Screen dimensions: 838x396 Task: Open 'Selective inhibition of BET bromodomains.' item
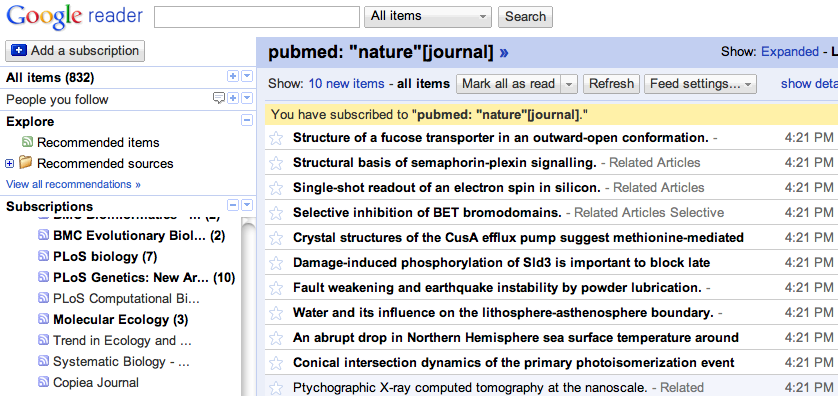click(x=427, y=213)
